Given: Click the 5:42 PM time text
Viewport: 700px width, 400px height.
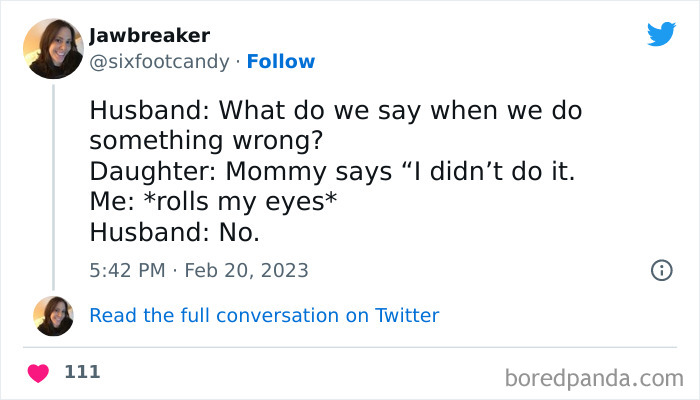Looking at the screenshot, I should click(126, 270).
